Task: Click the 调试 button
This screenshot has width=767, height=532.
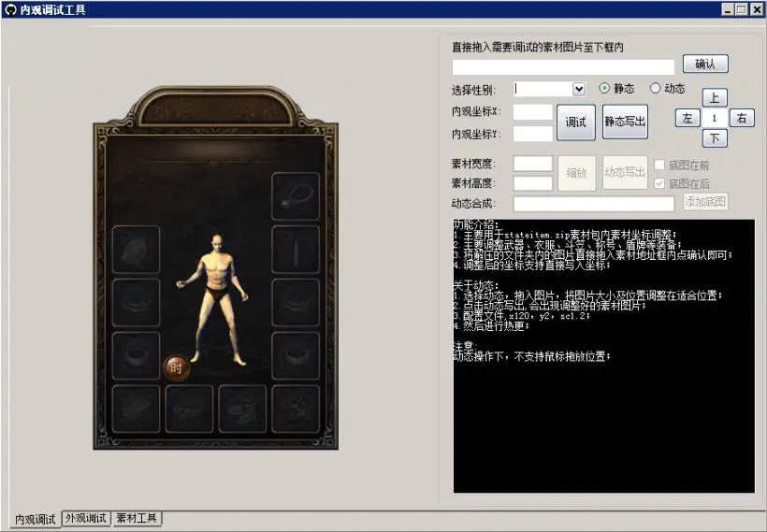Action: tap(576, 122)
